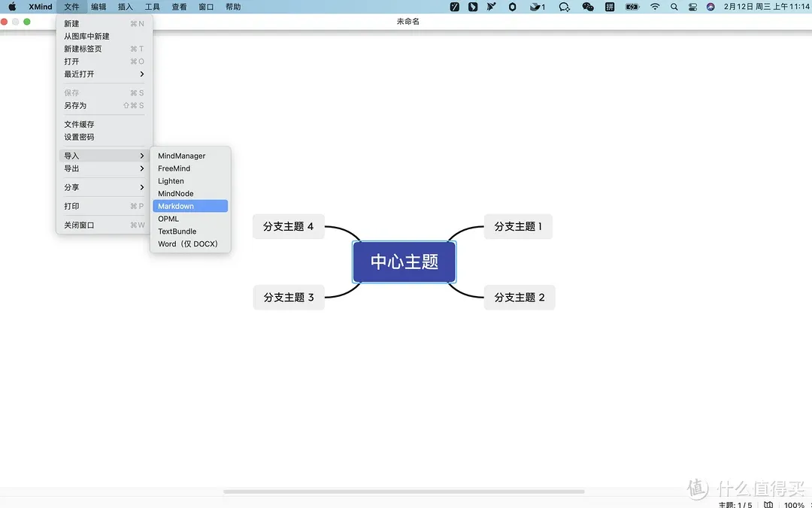
Task: Click the 主题: 1 / 5 topic count
Action: click(x=735, y=504)
